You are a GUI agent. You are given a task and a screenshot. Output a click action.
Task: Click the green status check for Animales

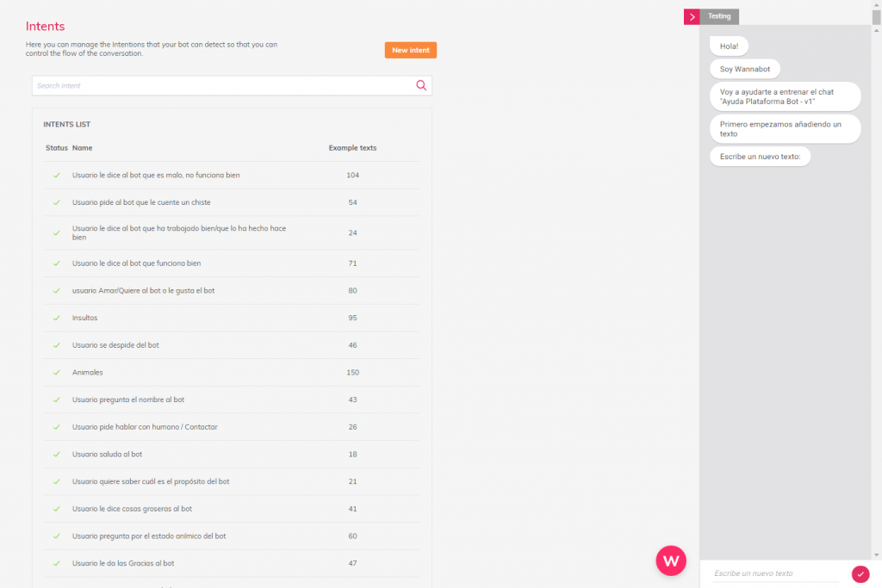(56, 373)
